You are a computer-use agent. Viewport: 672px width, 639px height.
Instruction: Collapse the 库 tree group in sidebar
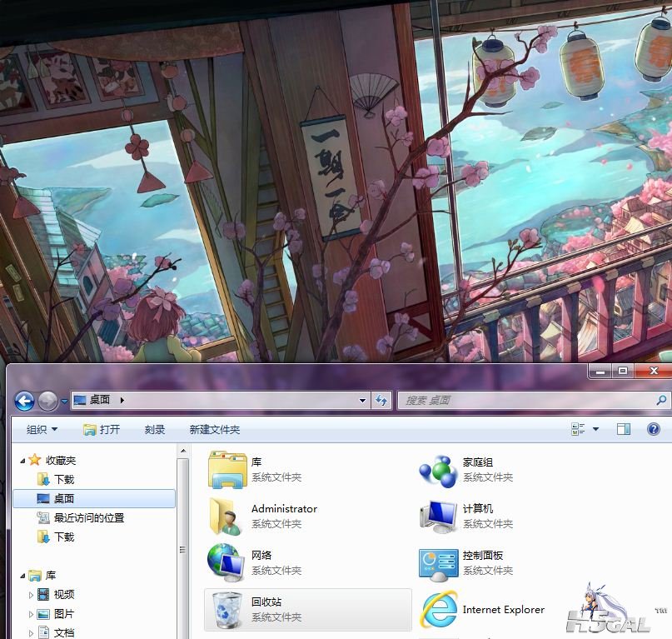click(22, 576)
